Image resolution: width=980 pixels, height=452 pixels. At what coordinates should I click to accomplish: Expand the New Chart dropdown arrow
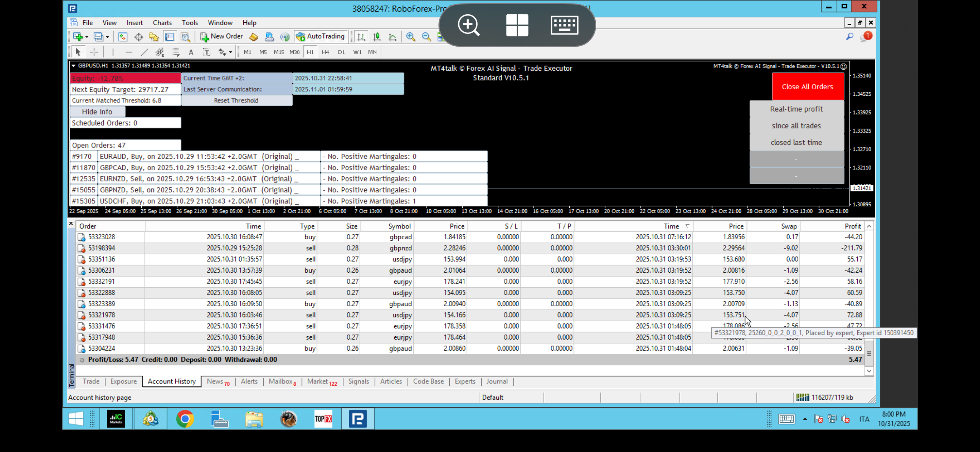87,37
